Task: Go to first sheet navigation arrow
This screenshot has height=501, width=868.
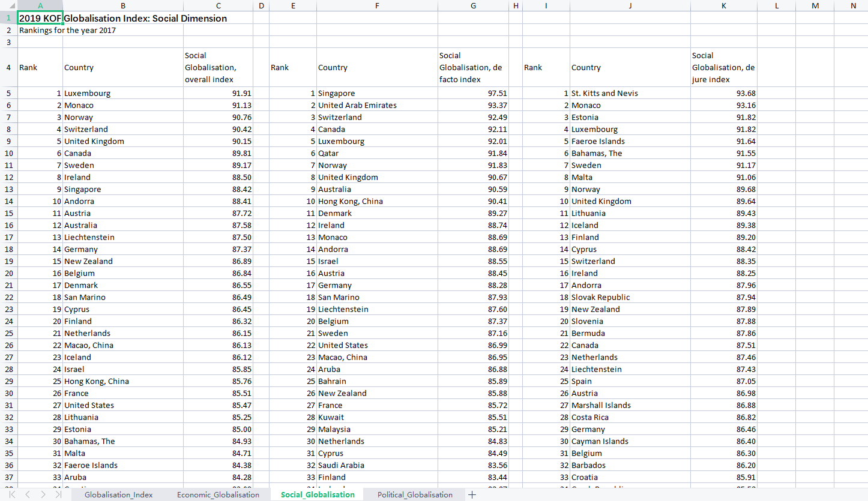Action: 13,494
